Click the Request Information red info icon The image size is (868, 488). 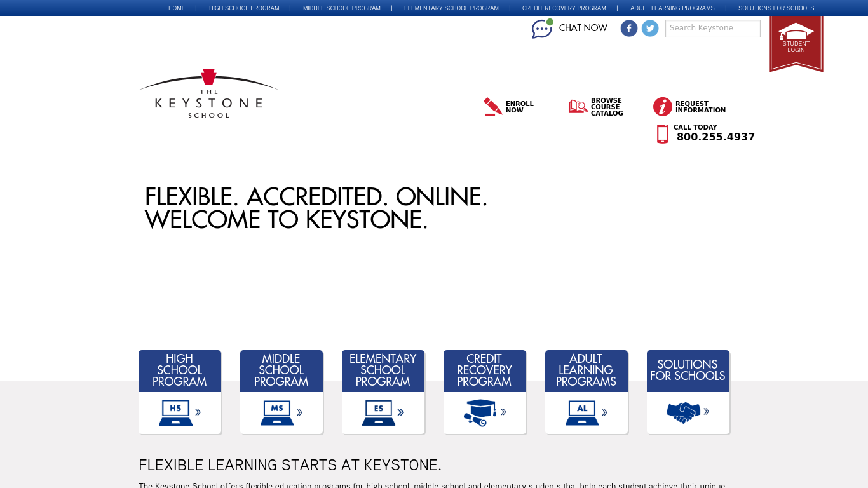point(662,107)
